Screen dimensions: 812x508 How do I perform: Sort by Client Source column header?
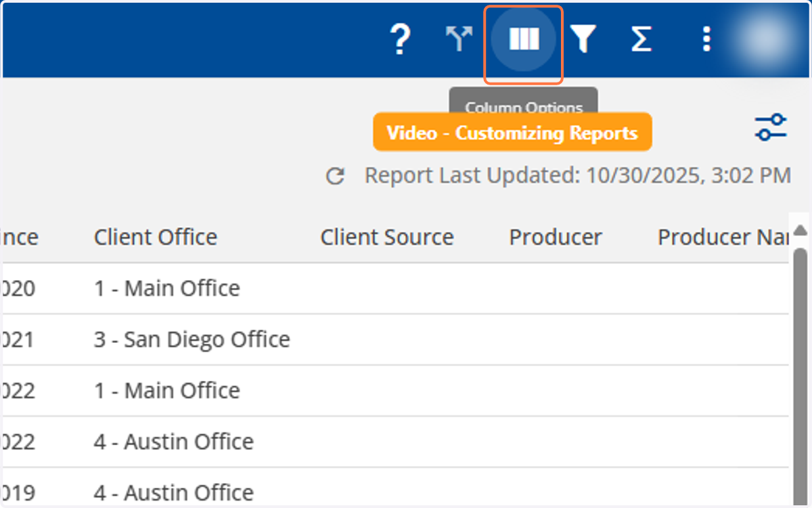387,237
